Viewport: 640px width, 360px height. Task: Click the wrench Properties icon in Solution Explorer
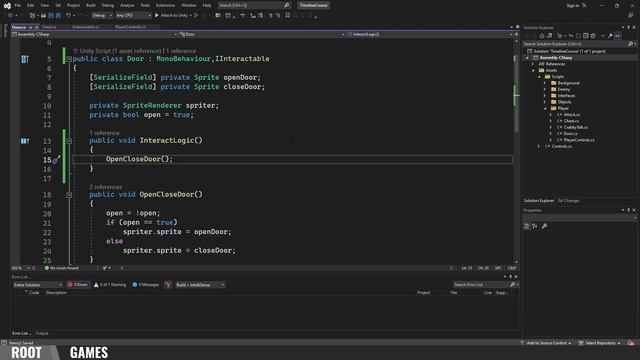click(x=610, y=36)
